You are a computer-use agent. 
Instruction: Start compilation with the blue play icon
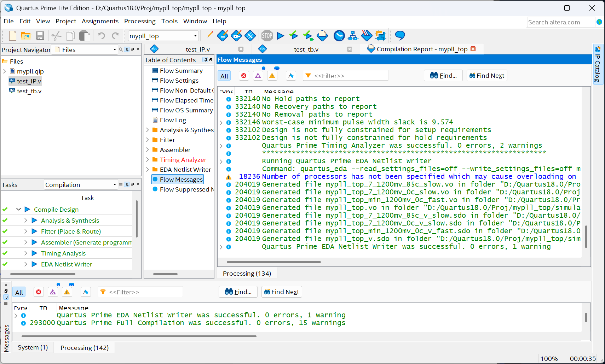tap(281, 36)
